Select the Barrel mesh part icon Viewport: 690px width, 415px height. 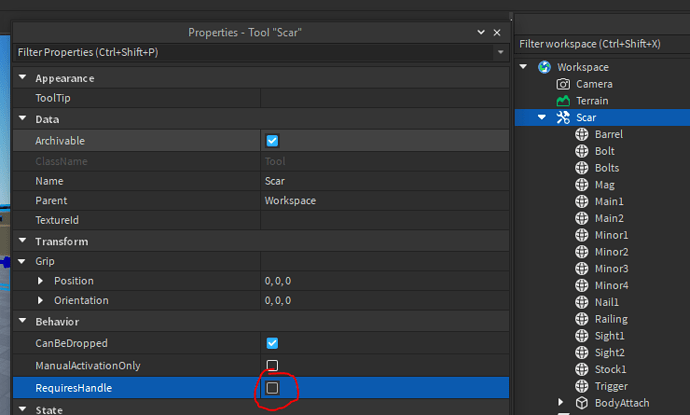(582, 134)
